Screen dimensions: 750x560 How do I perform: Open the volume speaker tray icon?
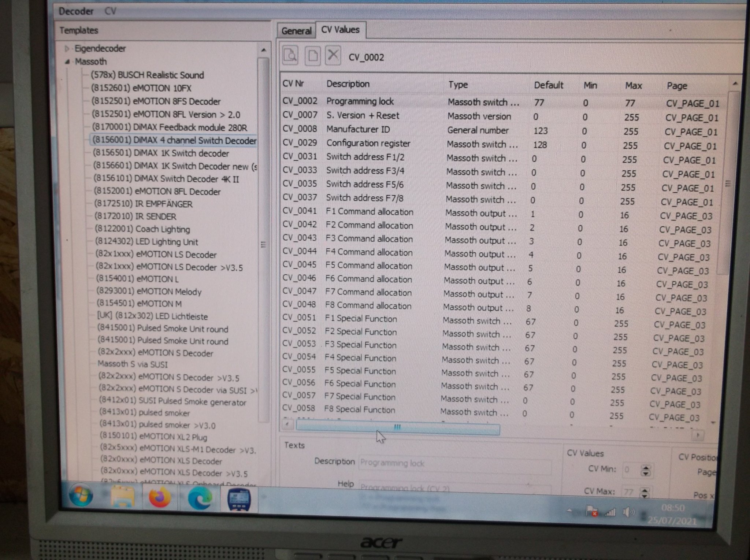629,512
